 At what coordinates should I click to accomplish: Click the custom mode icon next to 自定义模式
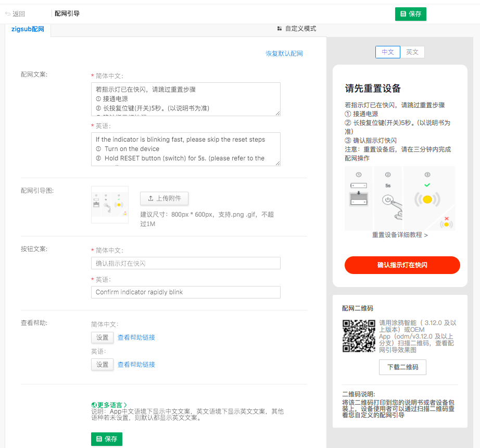coord(280,29)
